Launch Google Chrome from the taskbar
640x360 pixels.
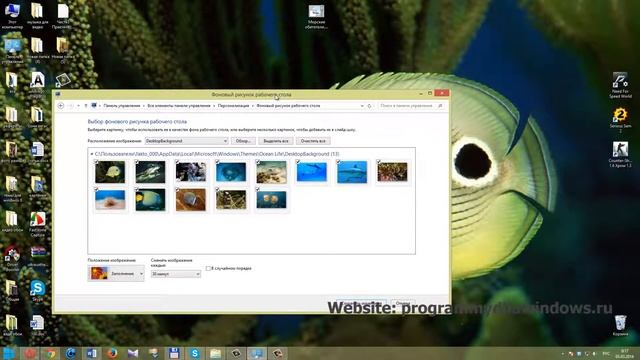pos(51,353)
